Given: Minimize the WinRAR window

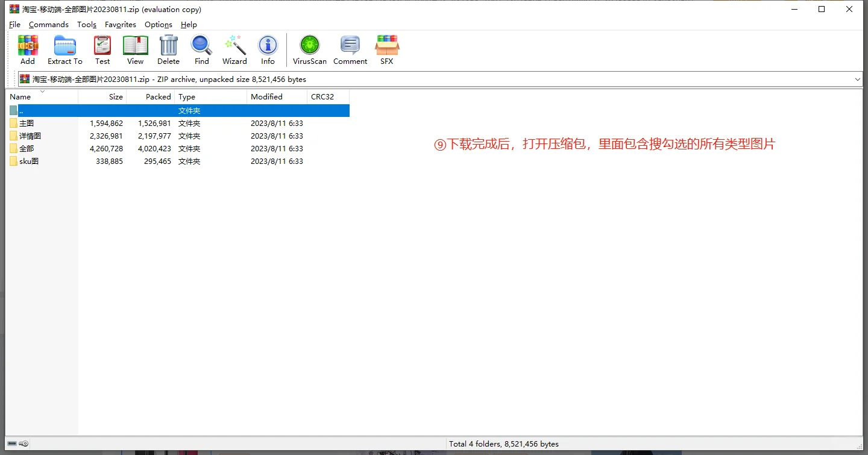Looking at the screenshot, I should [x=794, y=9].
